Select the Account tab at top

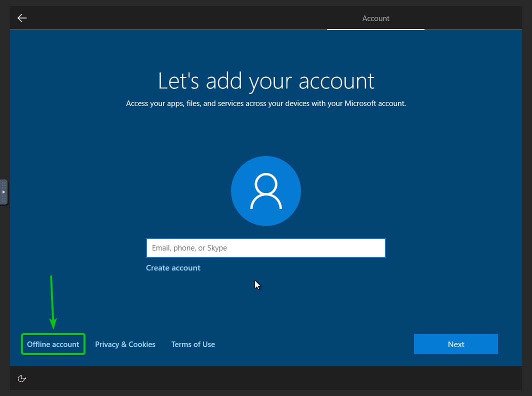375,18
